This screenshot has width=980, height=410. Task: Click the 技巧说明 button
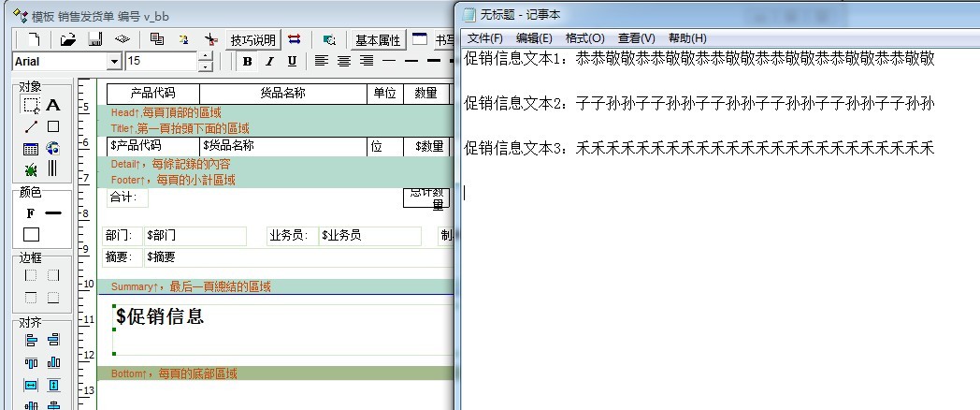pyautogui.click(x=253, y=39)
